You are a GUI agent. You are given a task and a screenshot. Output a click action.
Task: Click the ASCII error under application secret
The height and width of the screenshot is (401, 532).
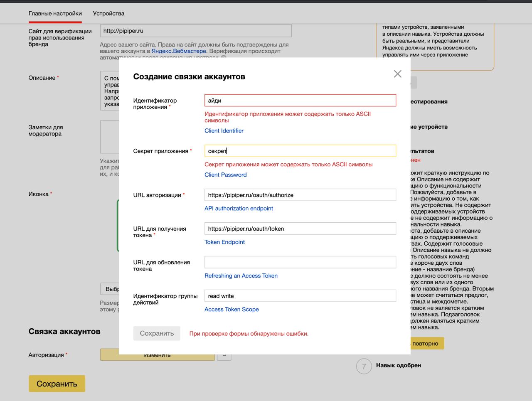(288, 165)
